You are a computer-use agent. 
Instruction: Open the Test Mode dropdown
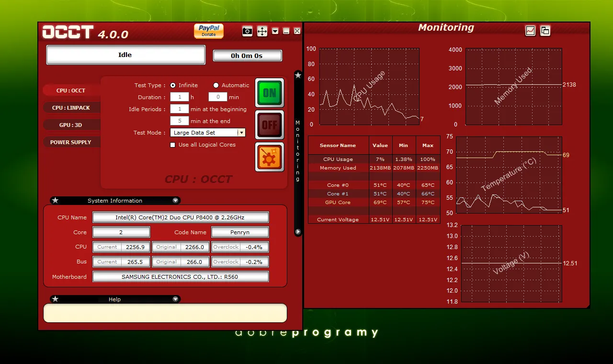[241, 133]
